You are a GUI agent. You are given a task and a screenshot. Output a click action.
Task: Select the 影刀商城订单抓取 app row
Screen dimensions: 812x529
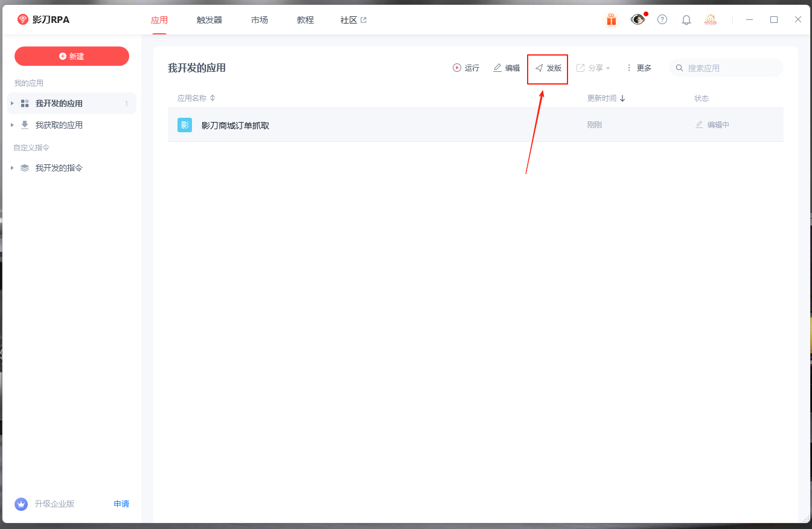point(476,125)
